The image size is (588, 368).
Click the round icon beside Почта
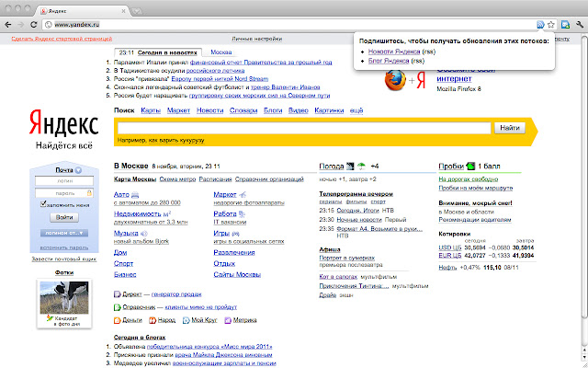click(78, 170)
